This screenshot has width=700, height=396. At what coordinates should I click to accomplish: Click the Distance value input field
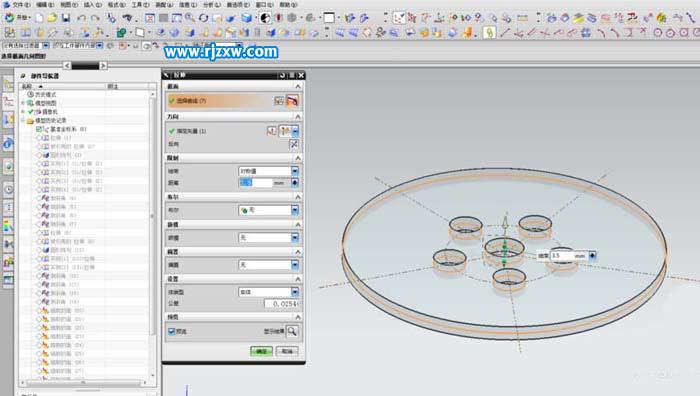click(256, 183)
